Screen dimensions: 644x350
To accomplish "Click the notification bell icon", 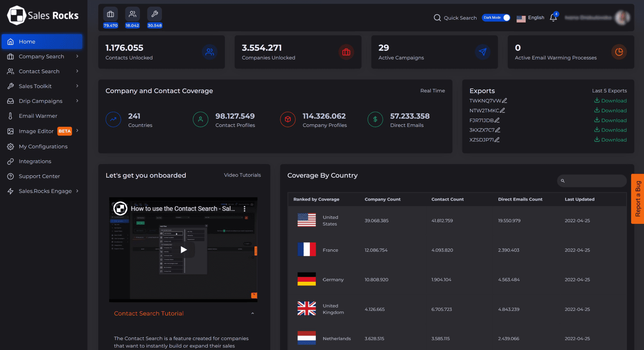I will coord(553,17).
